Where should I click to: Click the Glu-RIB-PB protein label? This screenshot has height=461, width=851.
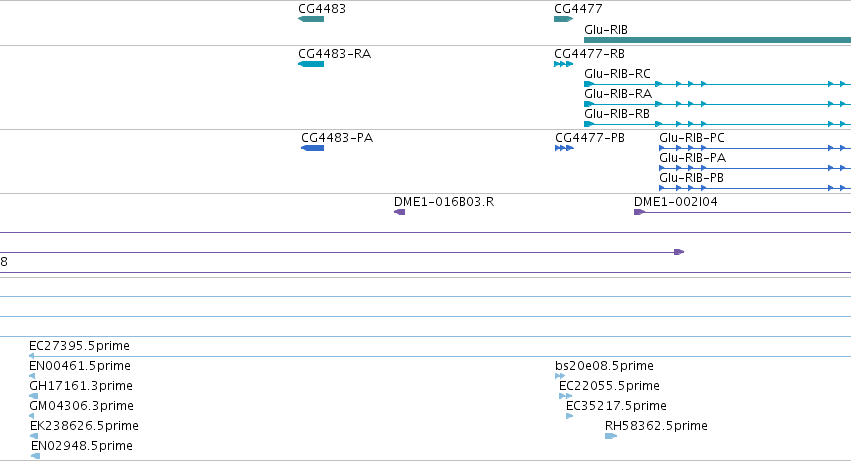click(691, 178)
